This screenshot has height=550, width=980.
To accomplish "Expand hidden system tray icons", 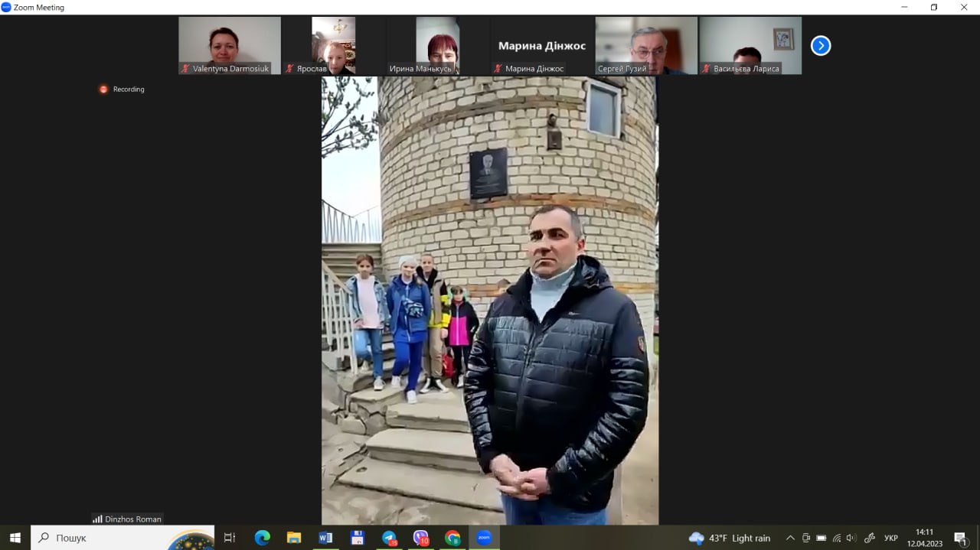I will (x=790, y=538).
